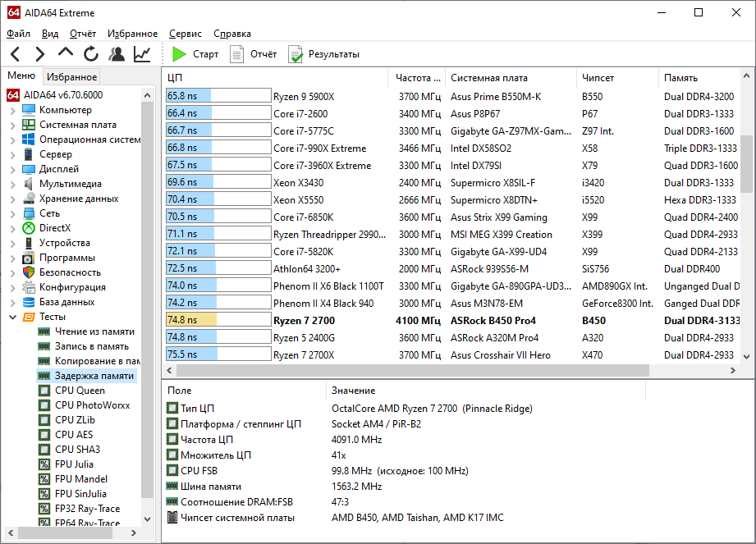Viewport: 756px width, 544px height.
Task: Collapse the Тесты tree node
Action: (x=13, y=317)
